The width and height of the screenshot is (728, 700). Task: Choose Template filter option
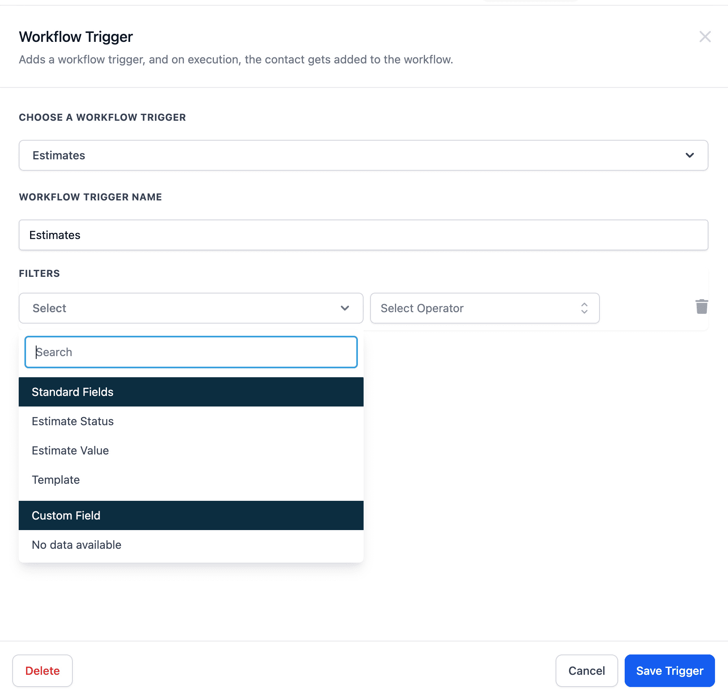(191, 480)
